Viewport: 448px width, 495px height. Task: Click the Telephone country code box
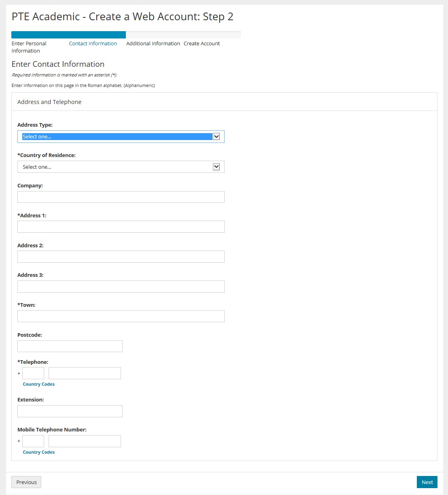coord(33,373)
